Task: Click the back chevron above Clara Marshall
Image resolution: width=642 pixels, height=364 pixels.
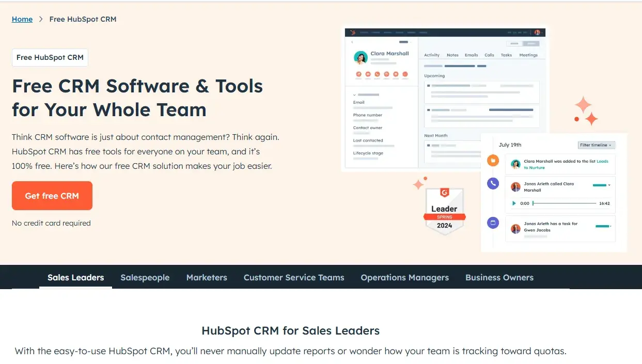Action: (352, 42)
